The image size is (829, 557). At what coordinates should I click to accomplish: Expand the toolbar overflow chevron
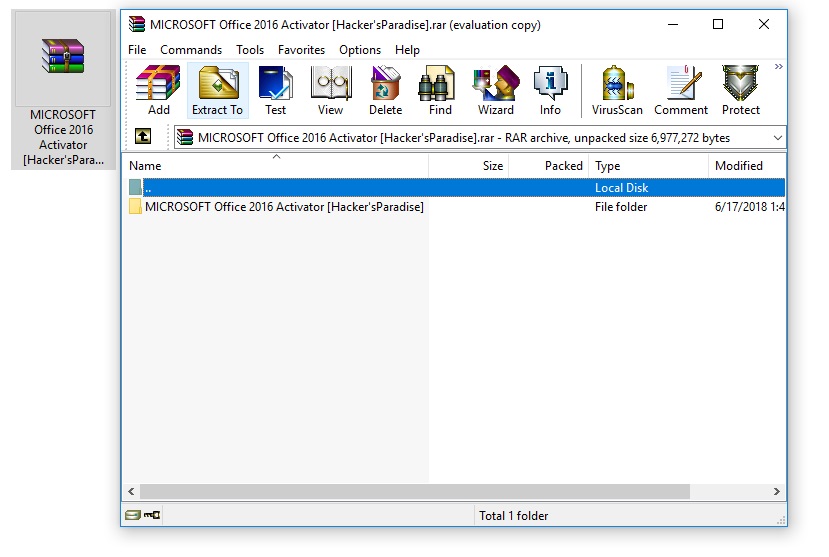pyautogui.click(x=778, y=67)
